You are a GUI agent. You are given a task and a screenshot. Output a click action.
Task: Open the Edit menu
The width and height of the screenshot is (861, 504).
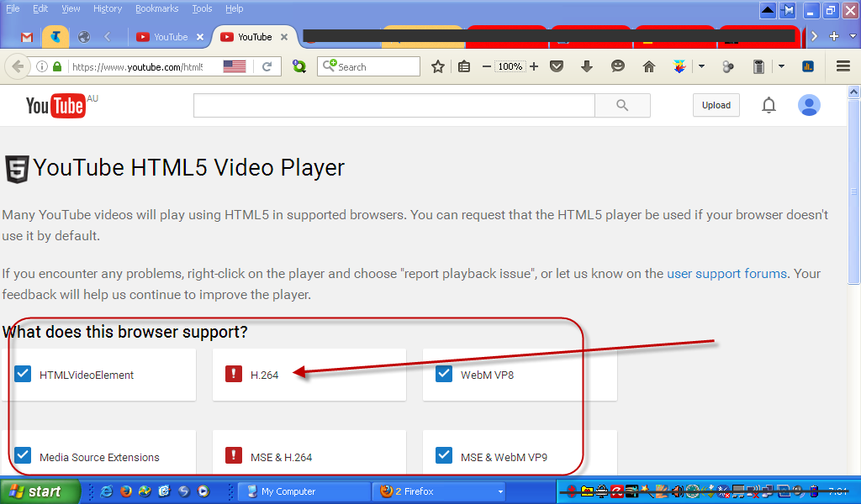pos(40,8)
